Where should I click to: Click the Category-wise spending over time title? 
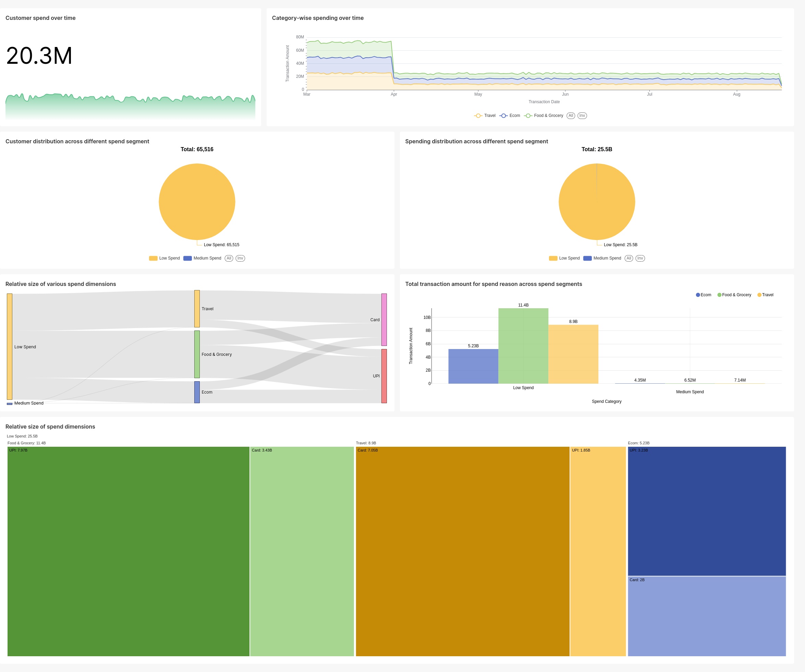(318, 18)
